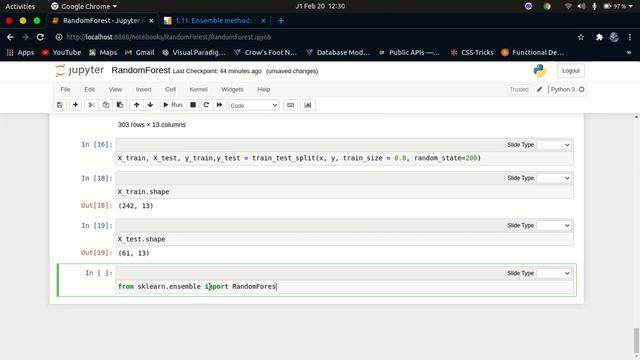Open the Chrome three-dot menu
This screenshot has height=360, width=640.
coord(630,37)
